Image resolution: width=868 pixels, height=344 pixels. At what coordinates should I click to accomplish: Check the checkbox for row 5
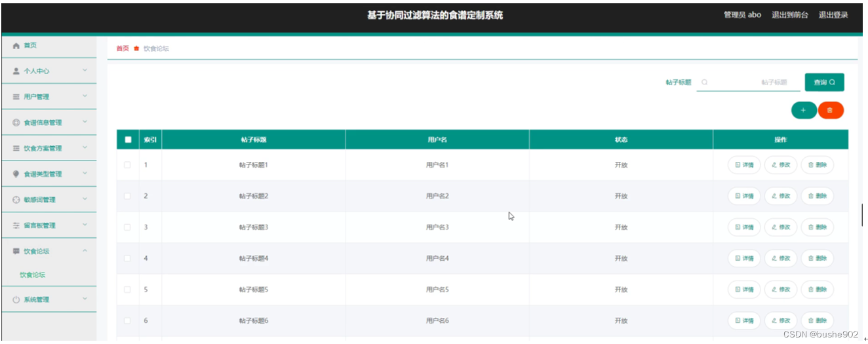128,290
